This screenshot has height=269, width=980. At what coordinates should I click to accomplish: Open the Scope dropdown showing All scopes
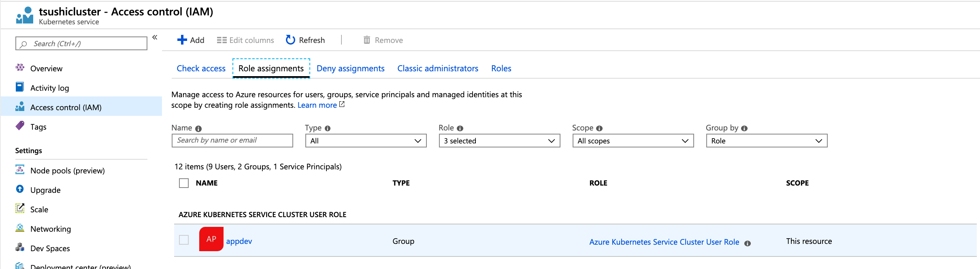(633, 141)
